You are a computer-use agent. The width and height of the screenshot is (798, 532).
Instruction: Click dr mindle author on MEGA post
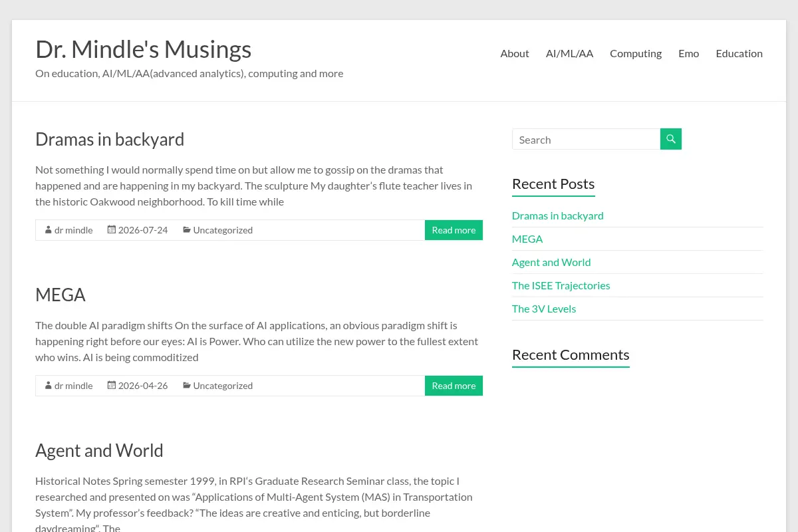click(74, 386)
